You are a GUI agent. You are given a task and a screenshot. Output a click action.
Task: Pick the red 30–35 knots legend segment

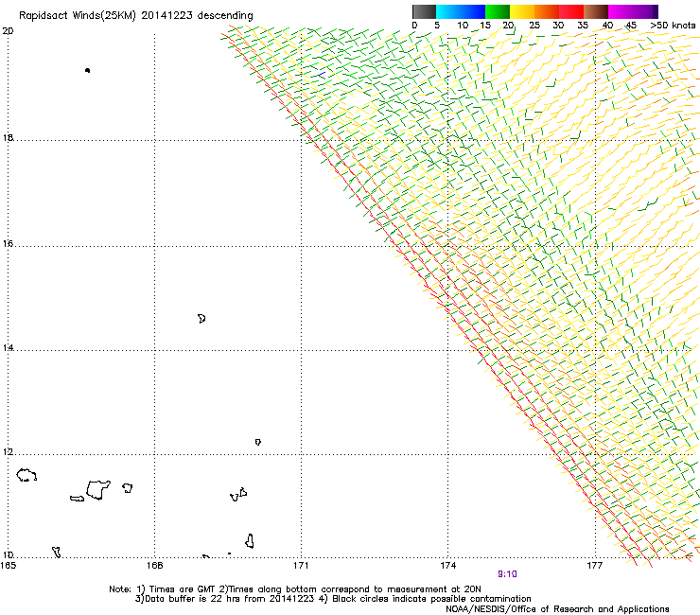(x=571, y=11)
